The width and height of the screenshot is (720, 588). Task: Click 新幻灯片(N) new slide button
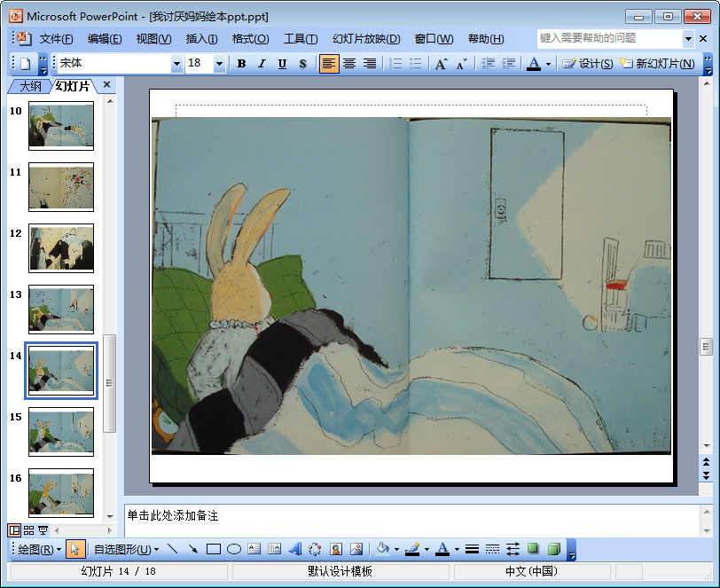(657, 63)
